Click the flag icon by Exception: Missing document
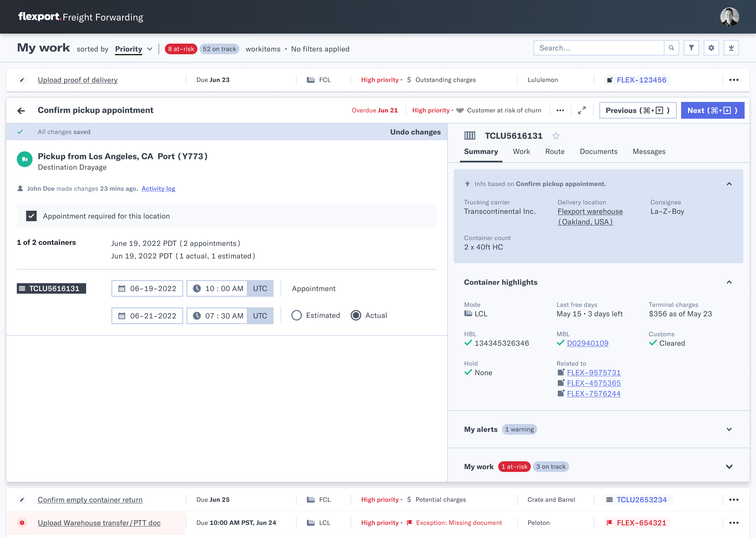756x538 pixels. (409, 523)
